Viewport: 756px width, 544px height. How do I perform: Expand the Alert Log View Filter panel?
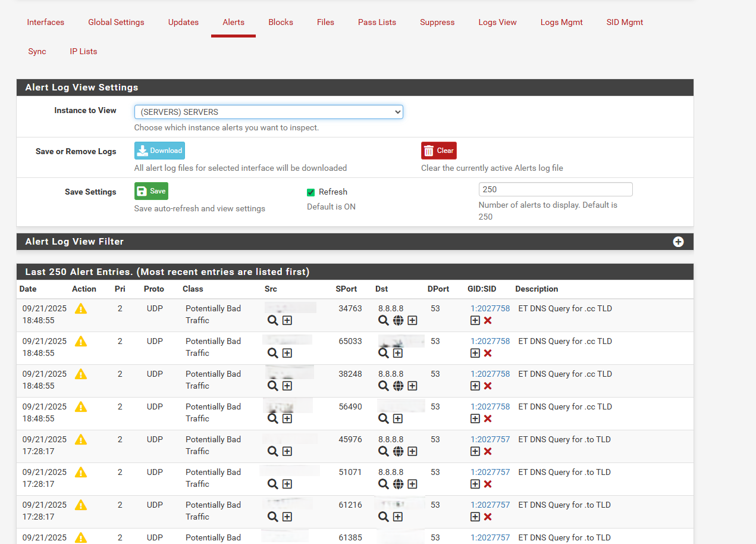click(x=678, y=242)
